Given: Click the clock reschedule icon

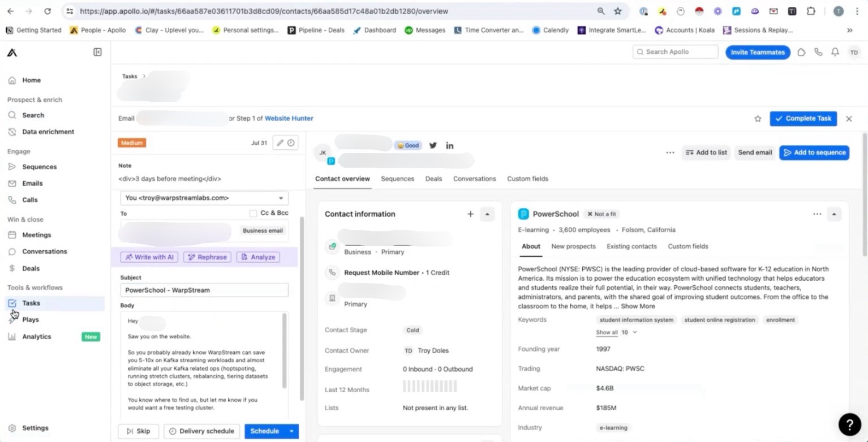Looking at the screenshot, I should click(291, 143).
